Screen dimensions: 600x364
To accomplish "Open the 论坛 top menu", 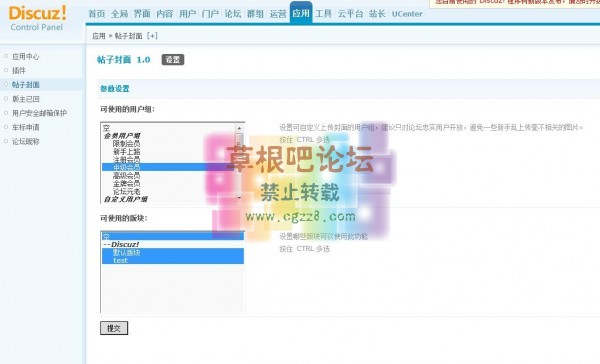I will tap(233, 14).
